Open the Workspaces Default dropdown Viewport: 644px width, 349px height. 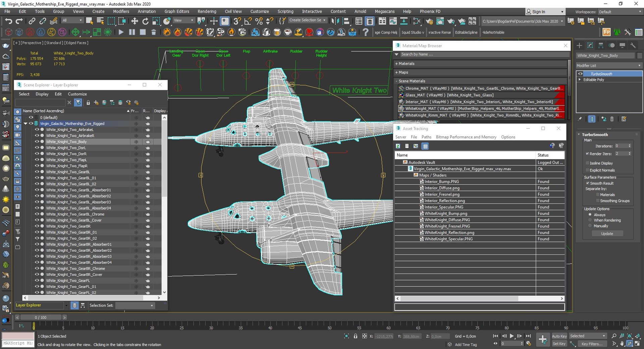tap(620, 12)
